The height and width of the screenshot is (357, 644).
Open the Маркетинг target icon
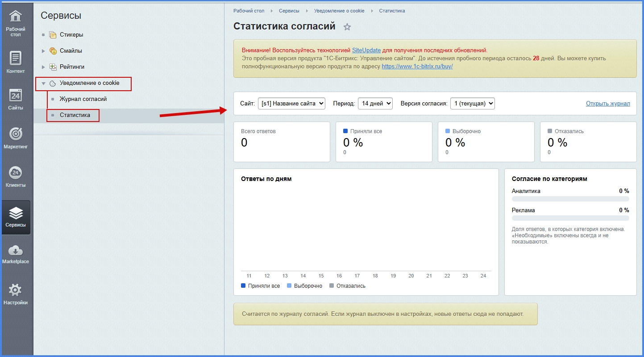pos(16,134)
